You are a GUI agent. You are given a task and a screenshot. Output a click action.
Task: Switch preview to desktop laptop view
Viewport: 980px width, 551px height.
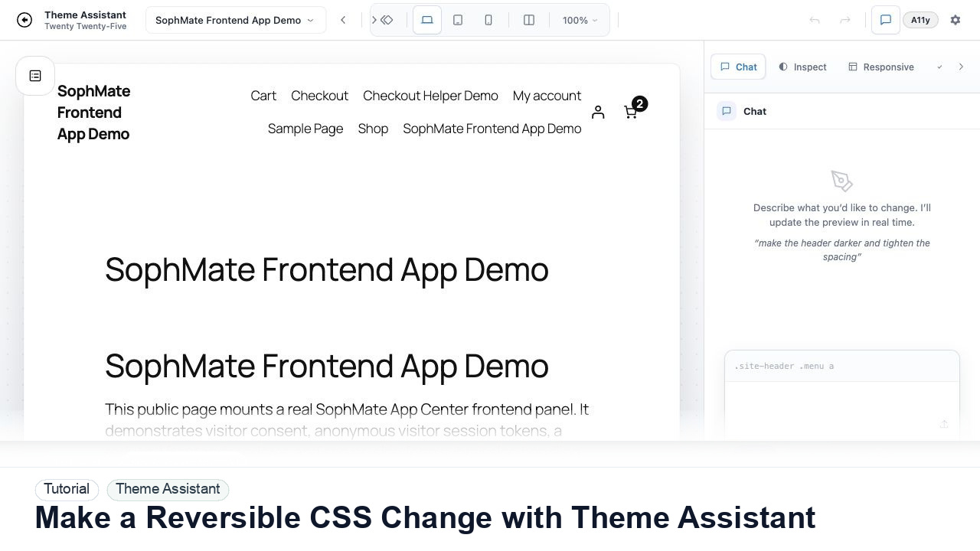(x=427, y=20)
